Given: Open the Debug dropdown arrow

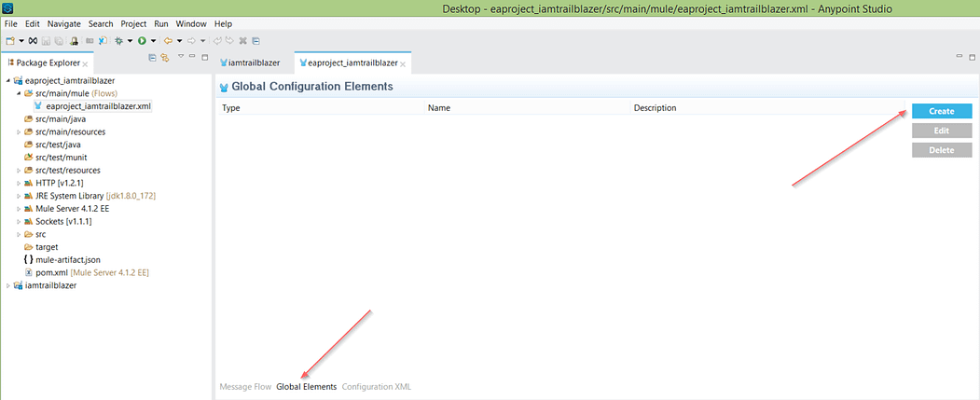Looking at the screenshot, I should tap(130, 41).
